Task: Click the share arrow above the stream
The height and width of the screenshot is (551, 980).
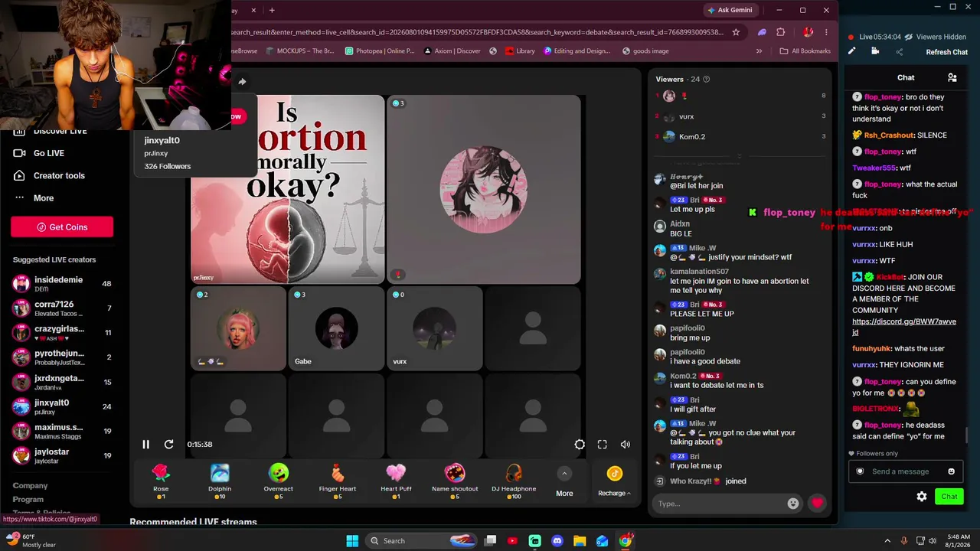Action: coord(242,82)
